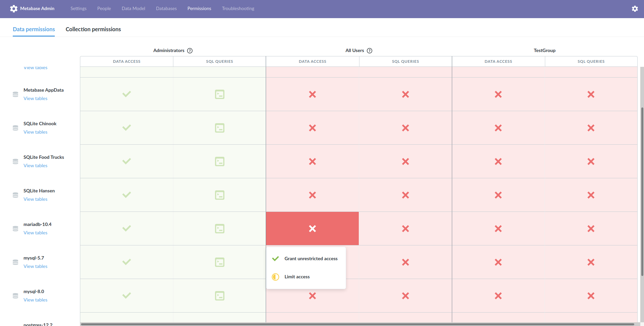Click the SQLite Hansen database icon

(15, 195)
